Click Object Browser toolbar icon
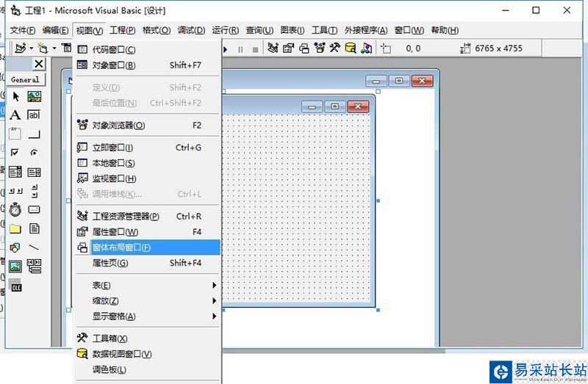 click(320, 48)
